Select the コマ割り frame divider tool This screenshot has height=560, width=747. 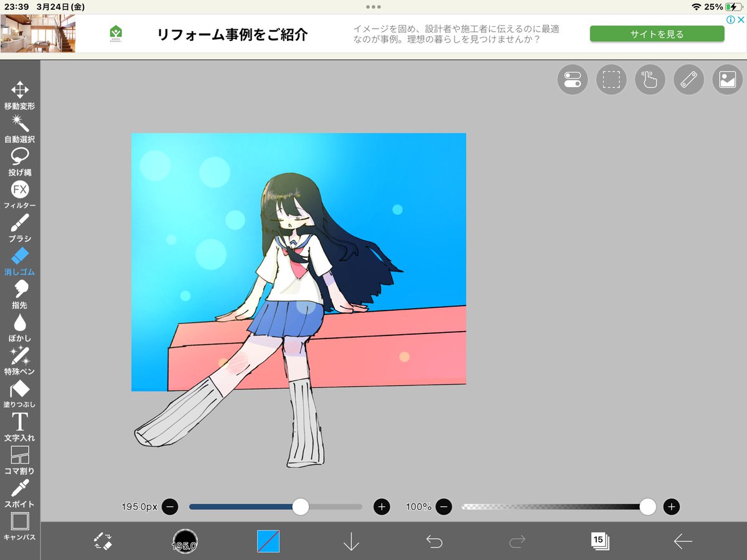tap(20, 460)
